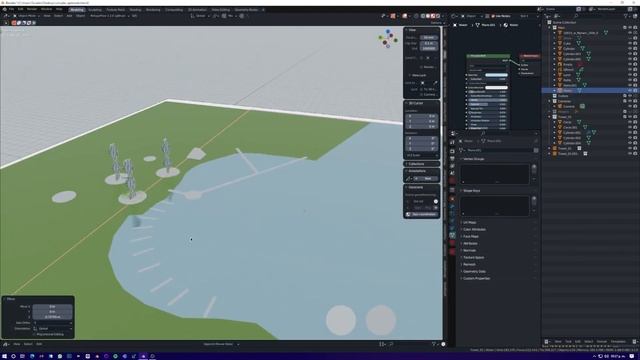This screenshot has height=360, width=640.
Task: Open the Tool properties tab icon
Action: pyautogui.click(x=452, y=142)
